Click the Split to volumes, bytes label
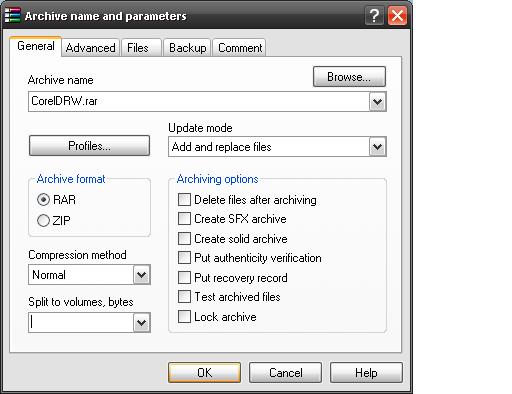 [x=81, y=302]
